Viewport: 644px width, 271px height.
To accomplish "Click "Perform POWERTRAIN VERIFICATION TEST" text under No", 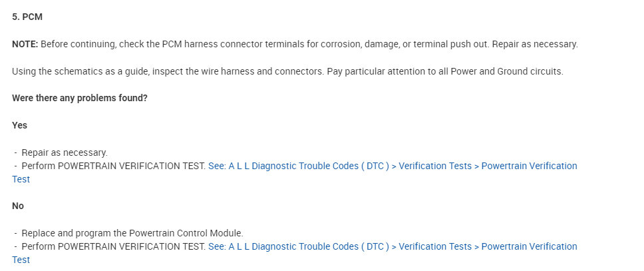I will [113, 246].
